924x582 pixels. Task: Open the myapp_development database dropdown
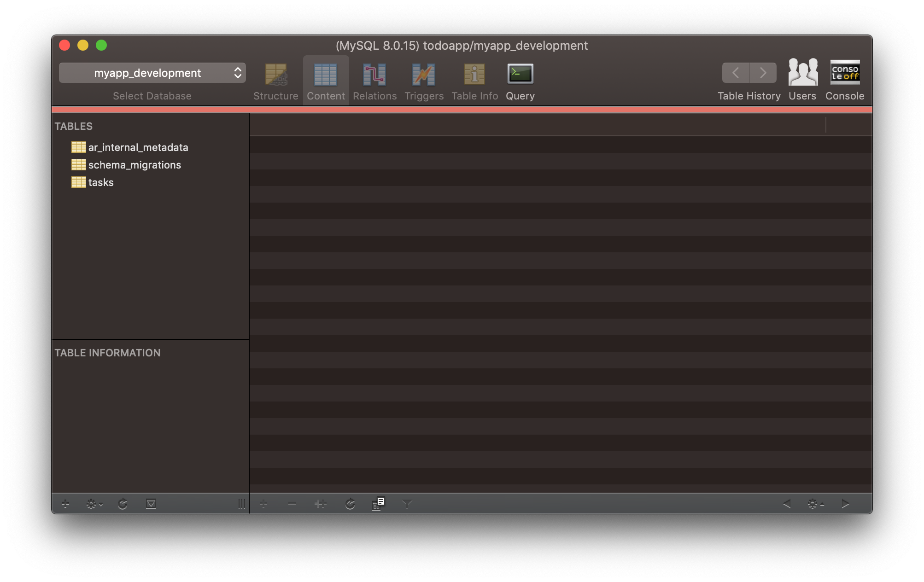click(152, 73)
